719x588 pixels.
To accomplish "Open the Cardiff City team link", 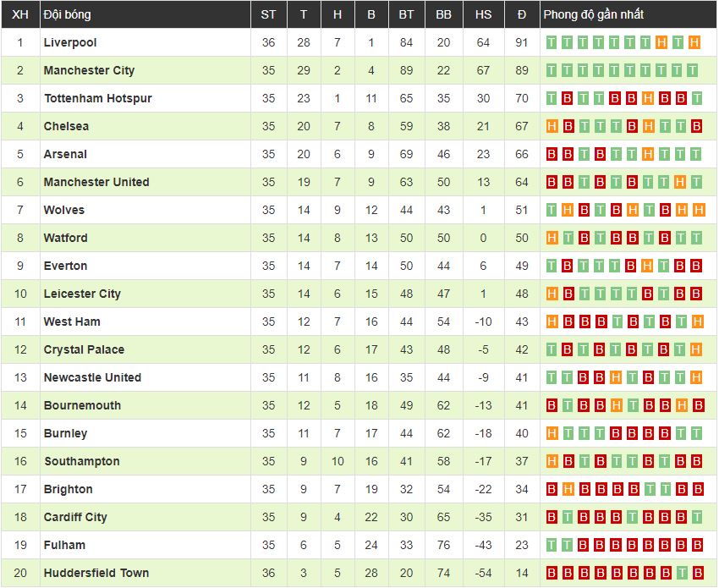I will click(75, 517).
